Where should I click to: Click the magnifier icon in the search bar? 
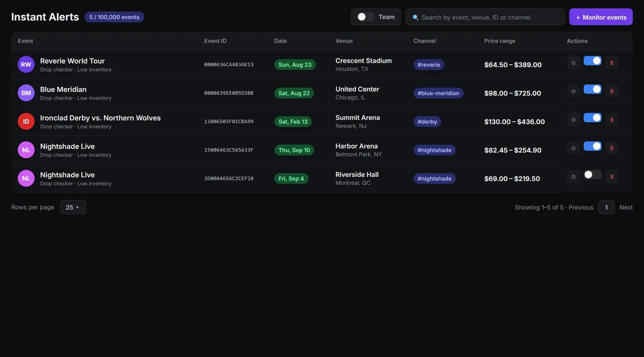click(x=415, y=17)
